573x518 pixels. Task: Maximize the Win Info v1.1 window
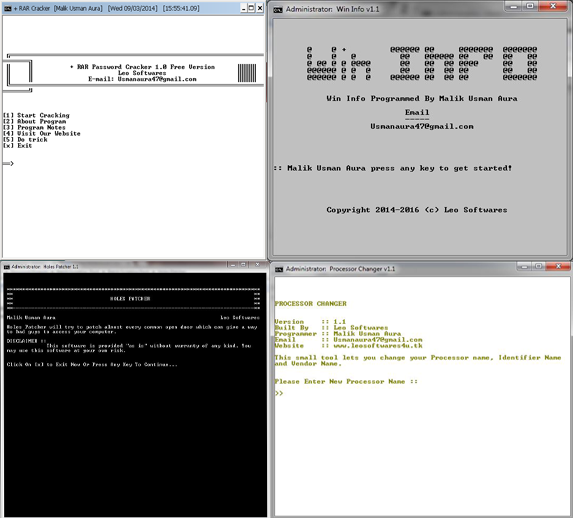click(x=530, y=6)
